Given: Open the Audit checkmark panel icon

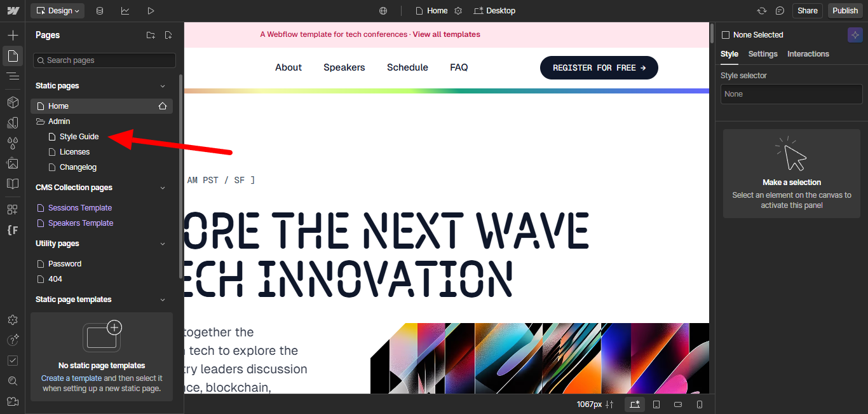Looking at the screenshot, I should coord(13,361).
